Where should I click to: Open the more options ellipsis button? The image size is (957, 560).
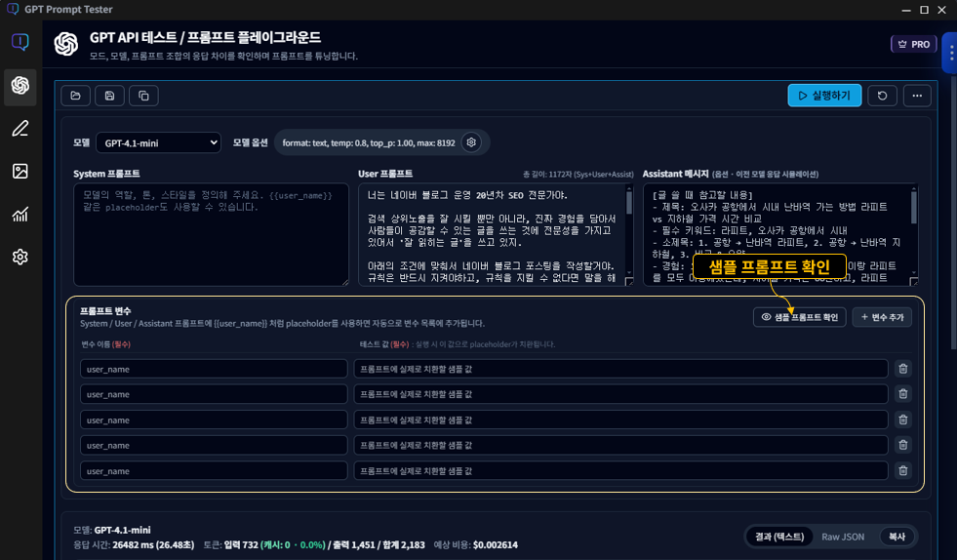tap(917, 96)
